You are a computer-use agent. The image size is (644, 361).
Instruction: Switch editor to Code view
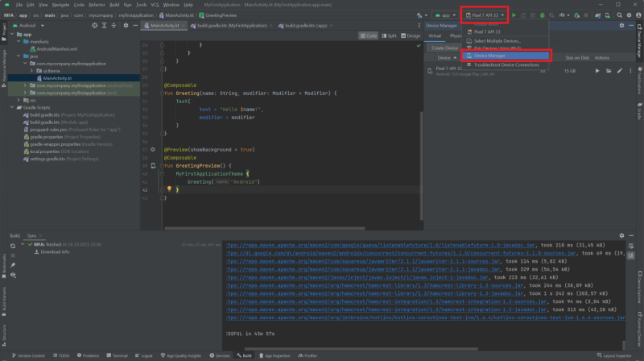coord(369,35)
